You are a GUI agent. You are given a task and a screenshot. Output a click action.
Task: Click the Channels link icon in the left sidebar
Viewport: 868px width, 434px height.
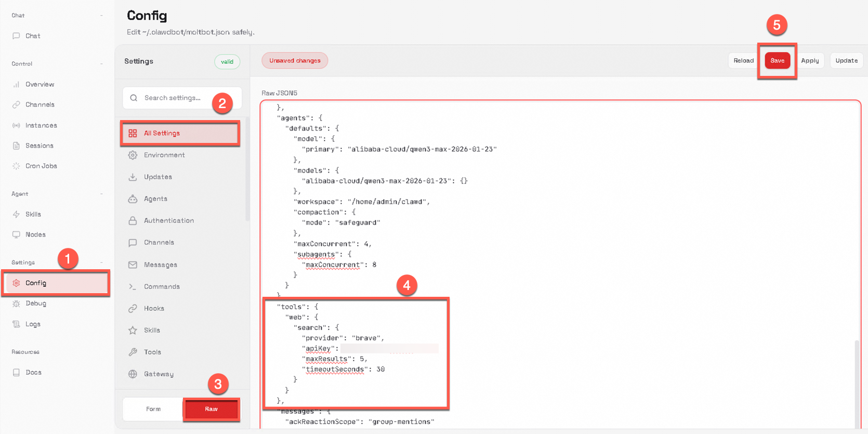[x=16, y=104]
